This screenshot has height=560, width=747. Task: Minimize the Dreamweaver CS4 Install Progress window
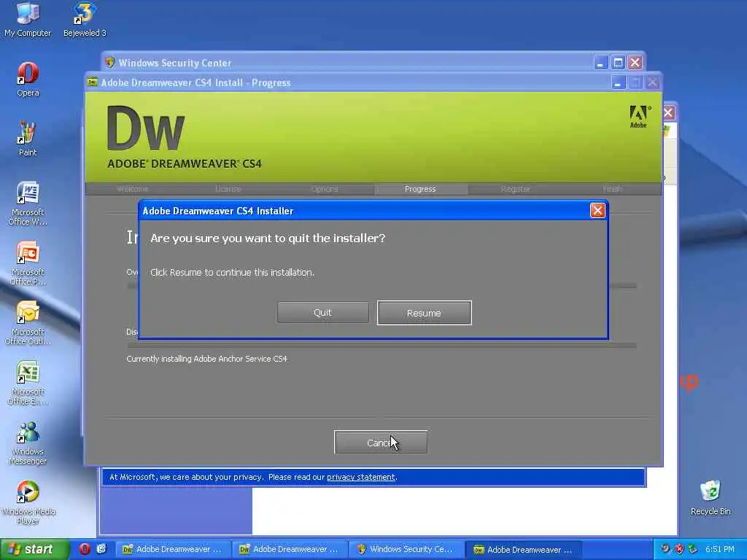point(619,82)
